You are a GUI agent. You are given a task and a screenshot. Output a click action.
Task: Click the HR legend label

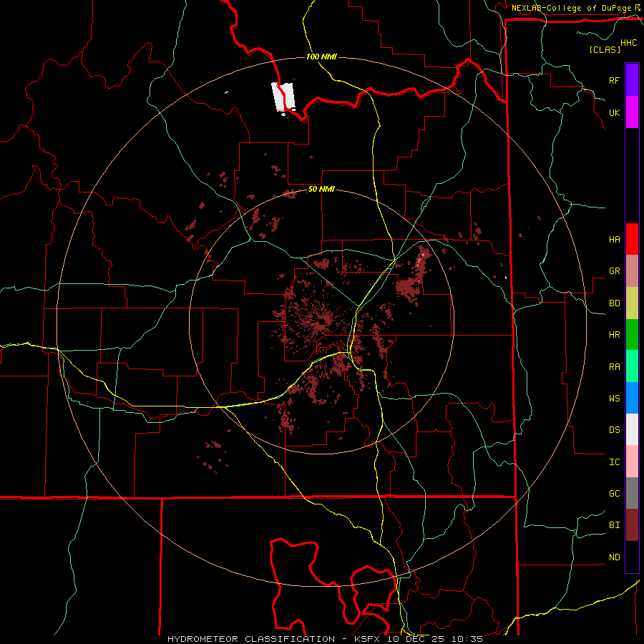click(614, 335)
